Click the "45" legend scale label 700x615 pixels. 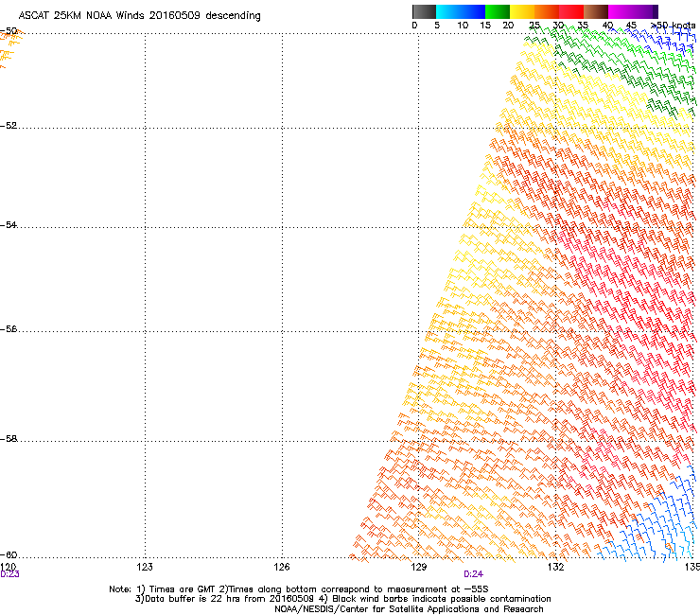tap(631, 26)
